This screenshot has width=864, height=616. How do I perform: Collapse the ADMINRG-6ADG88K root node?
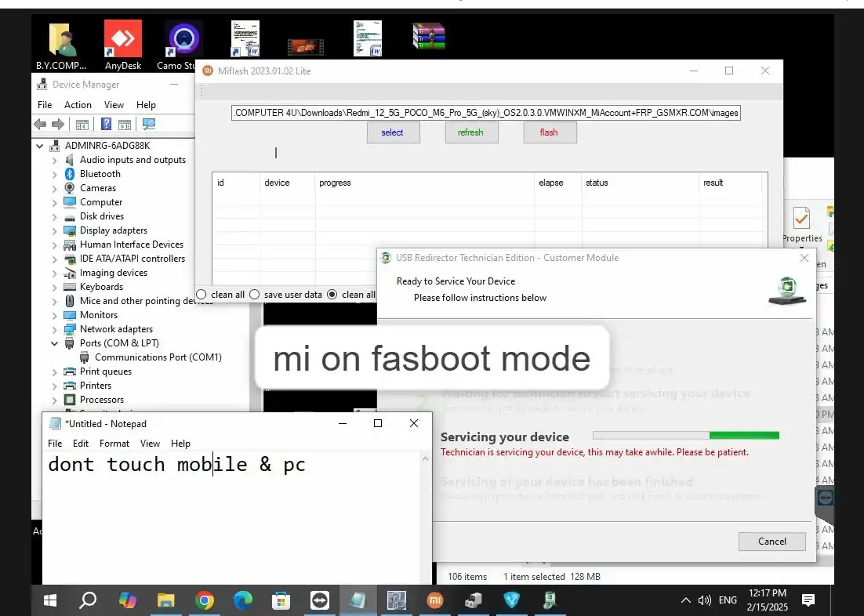point(40,146)
